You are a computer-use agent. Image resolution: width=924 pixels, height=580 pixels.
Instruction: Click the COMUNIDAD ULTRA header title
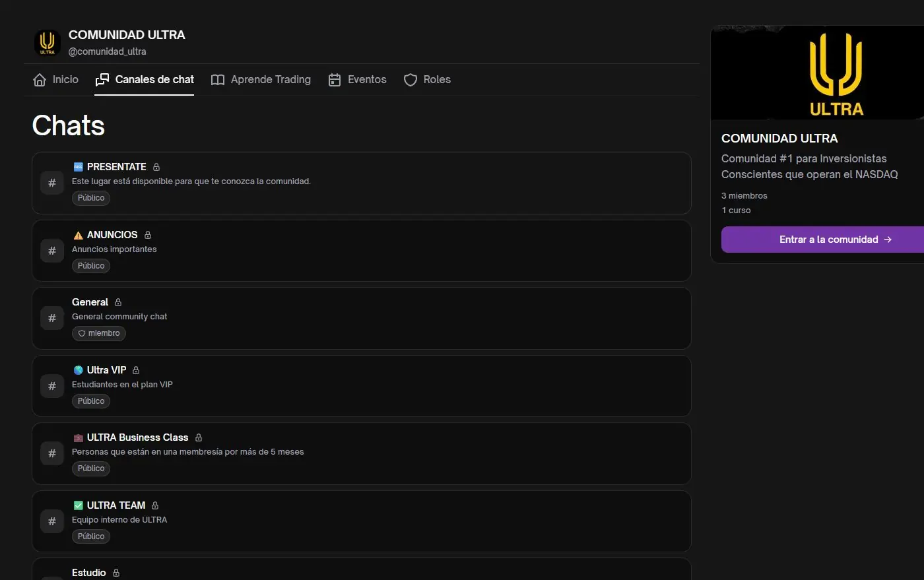pyautogui.click(x=127, y=35)
